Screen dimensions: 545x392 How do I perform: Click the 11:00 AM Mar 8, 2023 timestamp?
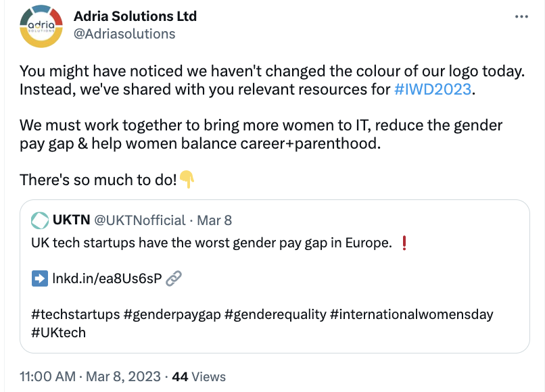coord(90,376)
